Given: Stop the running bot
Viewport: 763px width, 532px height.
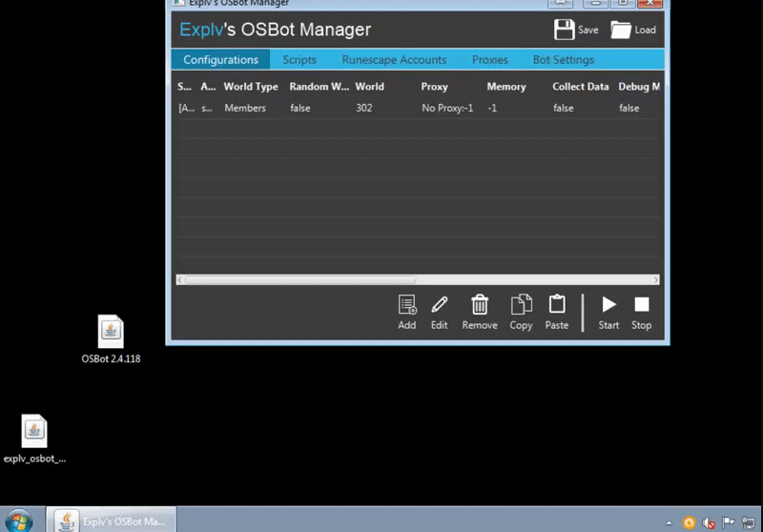Looking at the screenshot, I should pyautogui.click(x=641, y=312).
